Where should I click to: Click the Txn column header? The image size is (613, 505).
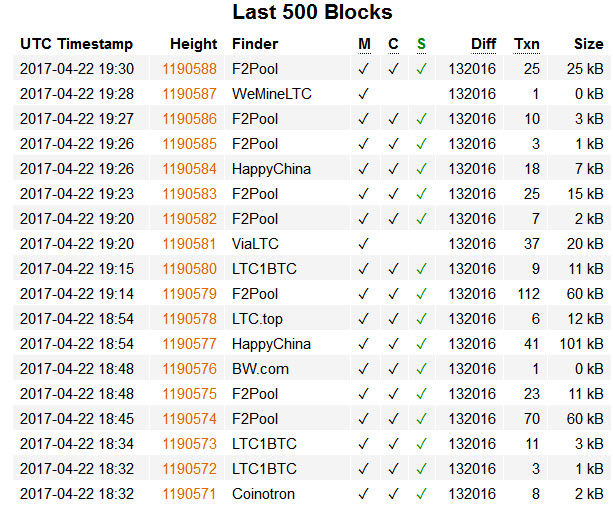click(x=527, y=44)
